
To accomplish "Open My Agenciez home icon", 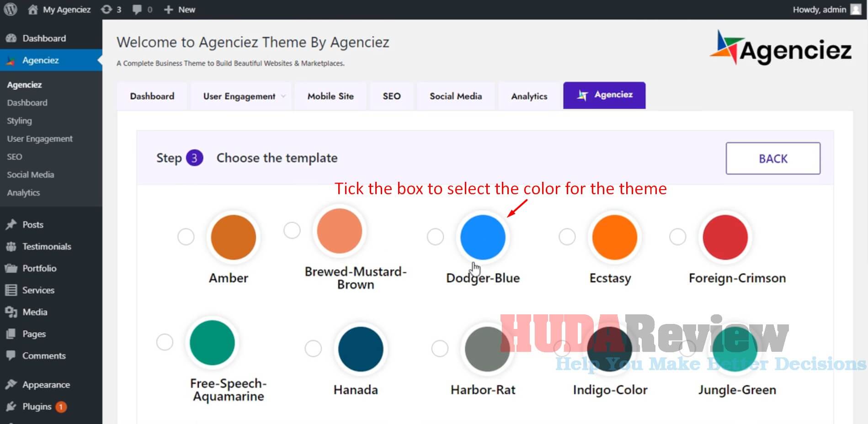I will (32, 10).
